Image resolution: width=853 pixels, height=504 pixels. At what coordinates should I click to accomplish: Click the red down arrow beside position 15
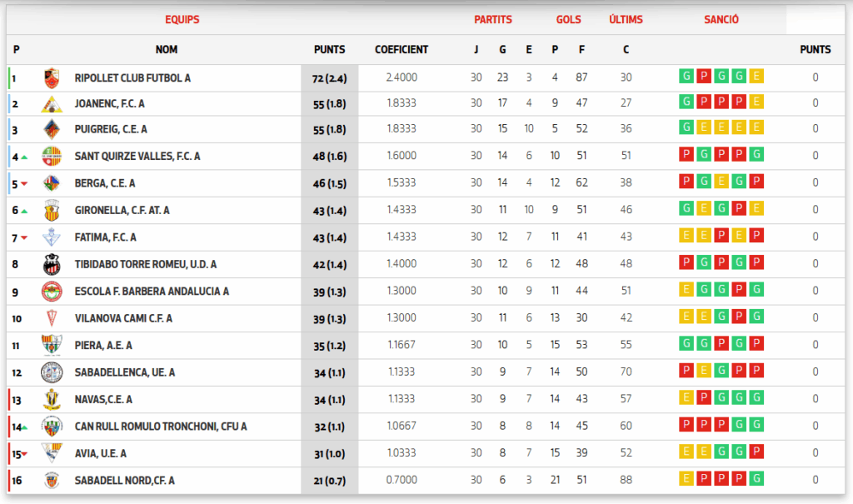coord(25,454)
